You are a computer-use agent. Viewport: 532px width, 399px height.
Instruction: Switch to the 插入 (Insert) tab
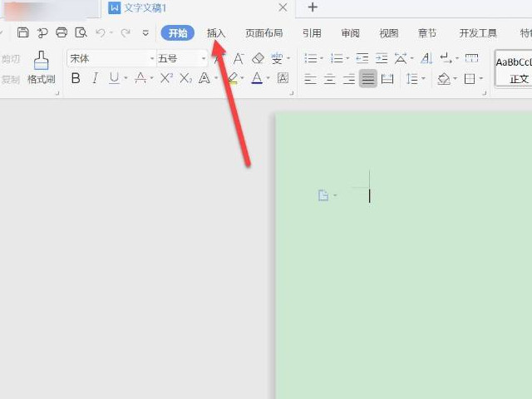tap(216, 33)
